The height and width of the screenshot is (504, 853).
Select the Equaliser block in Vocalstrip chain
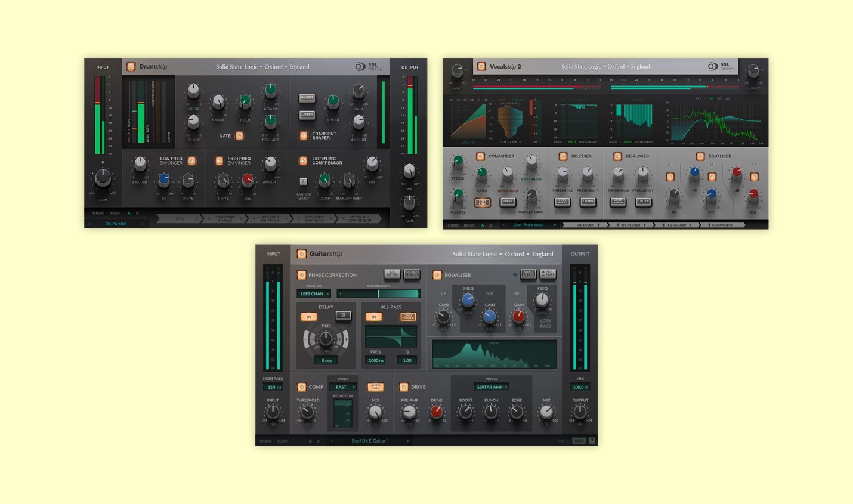coord(677,225)
